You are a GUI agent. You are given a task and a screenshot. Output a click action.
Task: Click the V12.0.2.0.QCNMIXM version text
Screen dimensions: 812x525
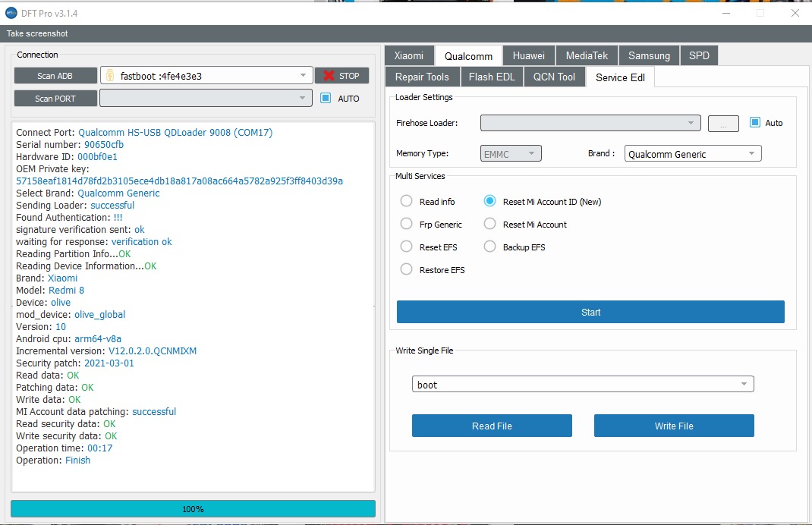(x=153, y=351)
